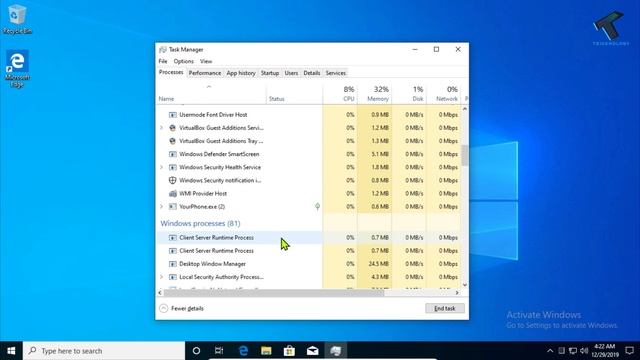
Task: Open the Action Center notifications icon
Action: point(629,351)
